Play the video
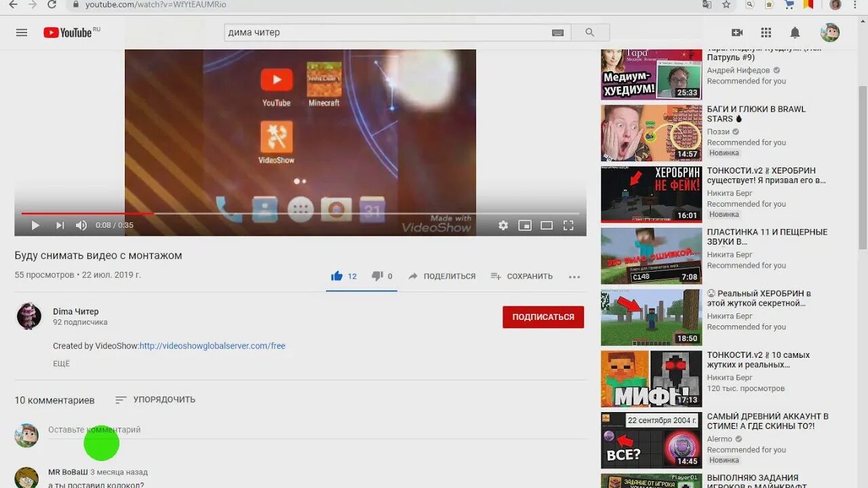The width and height of the screenshot is (868, 488). pos(35,226)
